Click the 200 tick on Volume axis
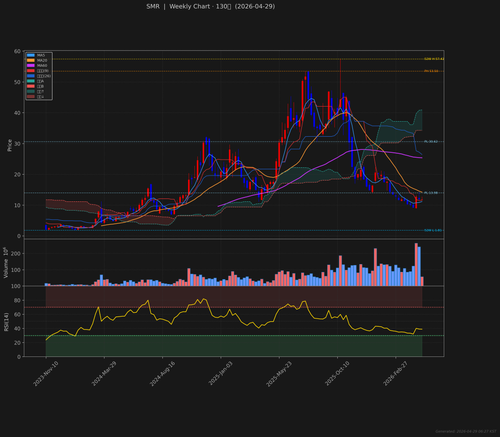The width and height of the screenshot is (500, 437). (x=16, y=254)
